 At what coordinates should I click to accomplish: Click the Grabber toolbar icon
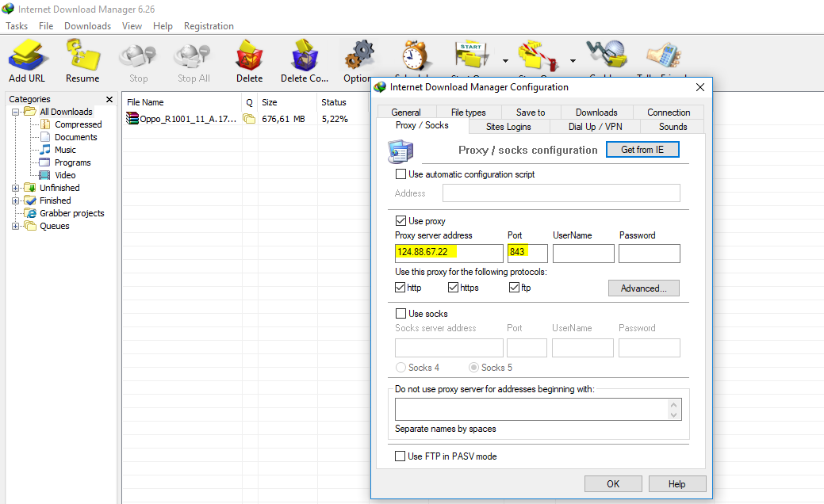(607, 54)
